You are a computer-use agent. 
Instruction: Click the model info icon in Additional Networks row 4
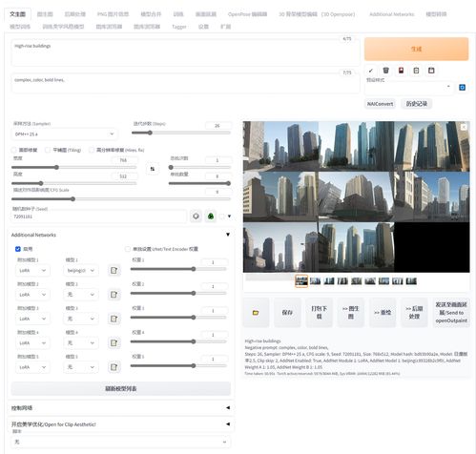[x=114, y=343]
